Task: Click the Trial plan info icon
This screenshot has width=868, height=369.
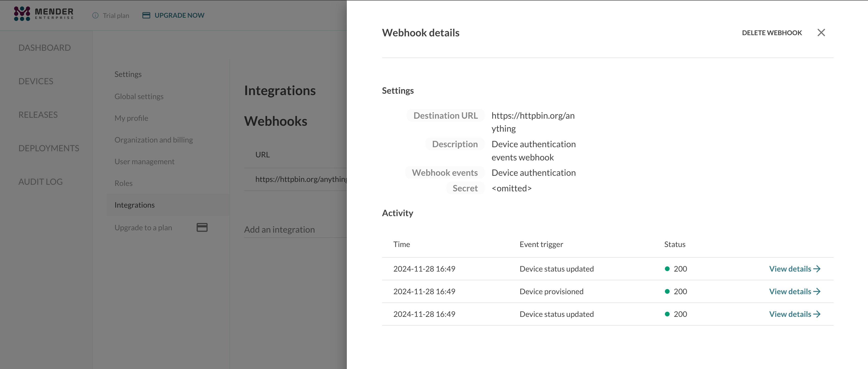Action: [95, 16]
